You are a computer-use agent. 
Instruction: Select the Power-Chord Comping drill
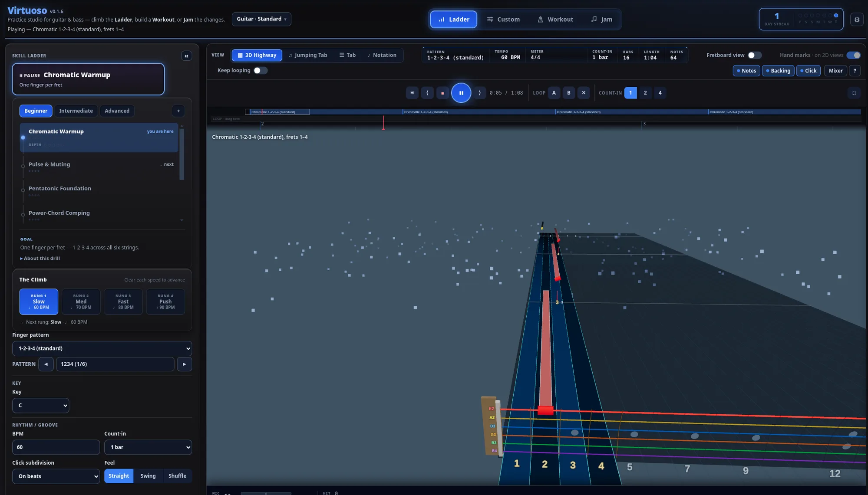(x=99, y=215)
